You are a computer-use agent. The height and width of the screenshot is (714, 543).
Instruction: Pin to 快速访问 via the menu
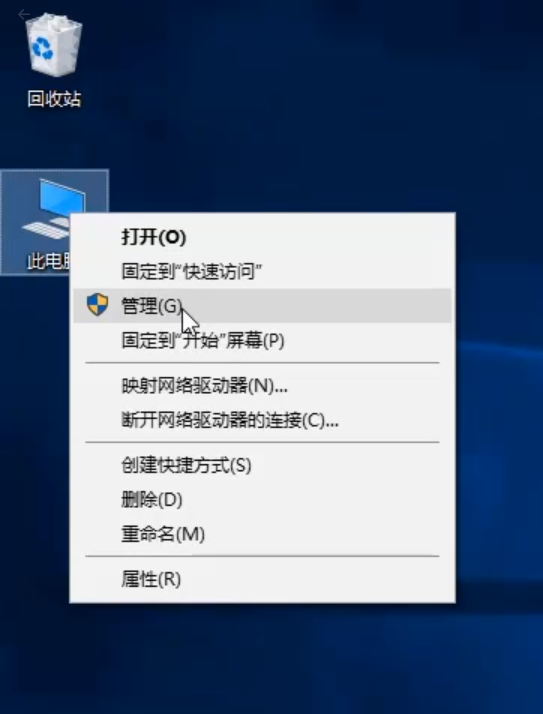point(262,271)
